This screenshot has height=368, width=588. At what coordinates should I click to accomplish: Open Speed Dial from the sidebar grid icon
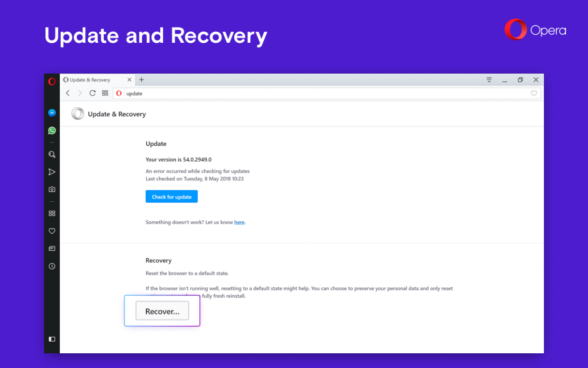click(52, 213)
